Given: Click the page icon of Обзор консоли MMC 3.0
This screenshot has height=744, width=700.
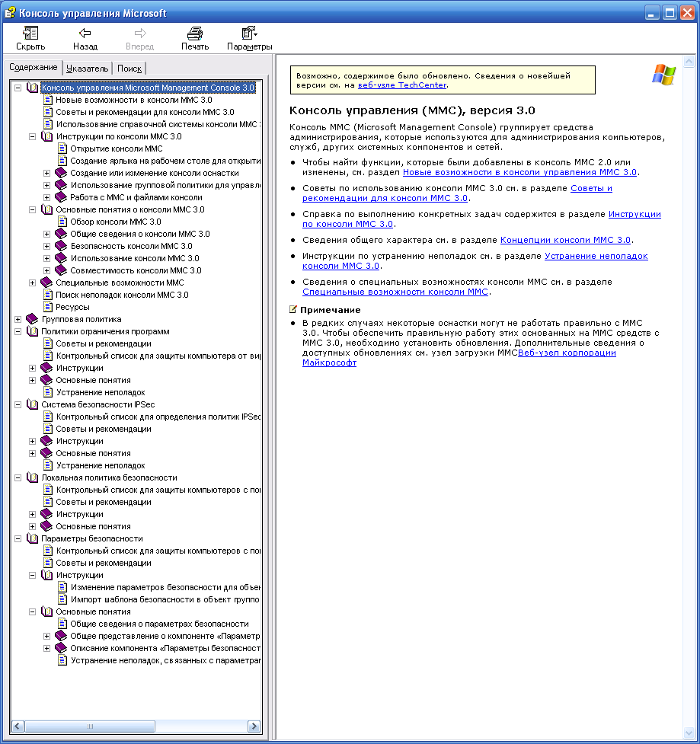Looking at the screenshot, I should 62,222.
